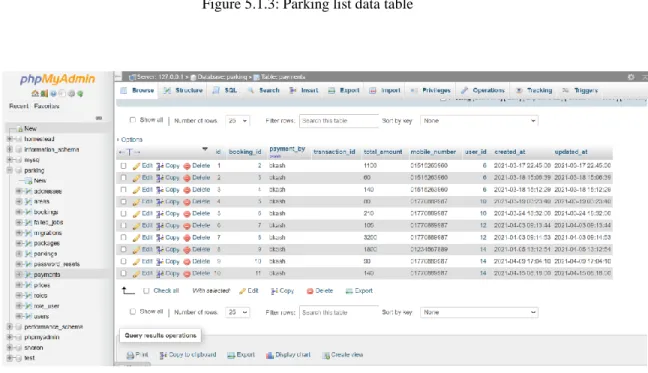Select checkbox for row id 8
The width and height of the screenshot is (648, 373).
tap(124, 249)
